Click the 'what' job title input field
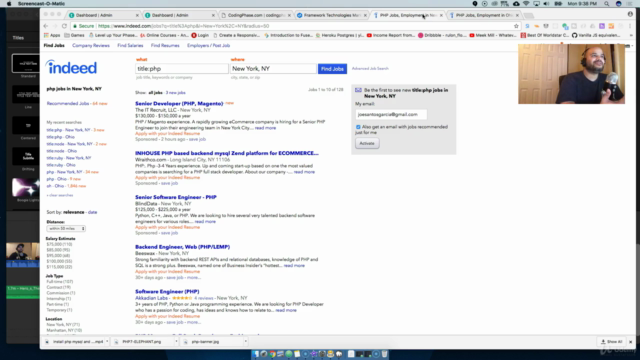 (x=182, y=69)
